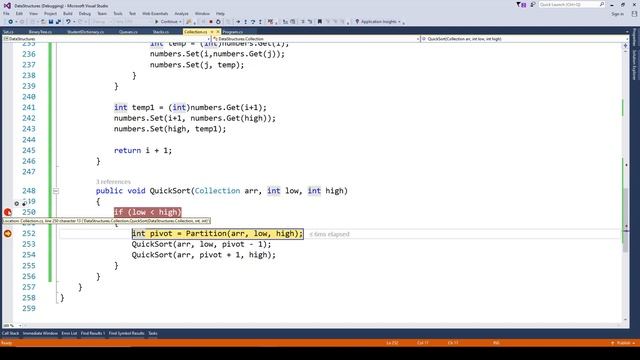Click the Undo toolbar icon

[68, 22]
